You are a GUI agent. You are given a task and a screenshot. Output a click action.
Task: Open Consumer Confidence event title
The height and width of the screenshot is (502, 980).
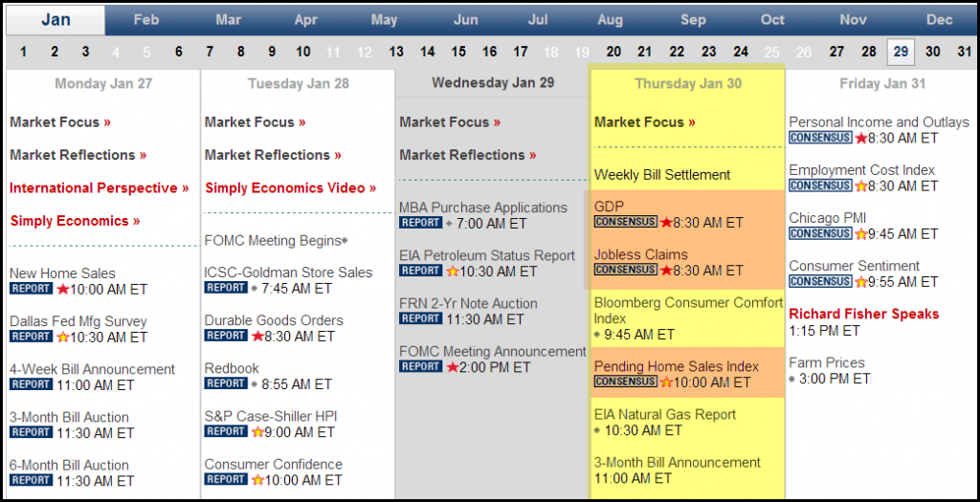(x=273, y=465)
